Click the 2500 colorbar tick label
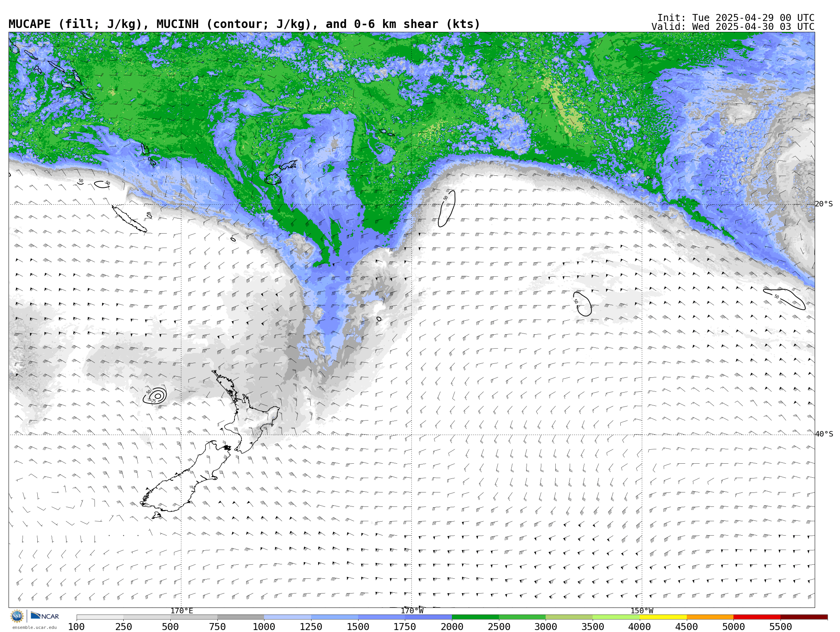This screenshot has width=840, height=632. pyautogui.click(x=499, y=627)
